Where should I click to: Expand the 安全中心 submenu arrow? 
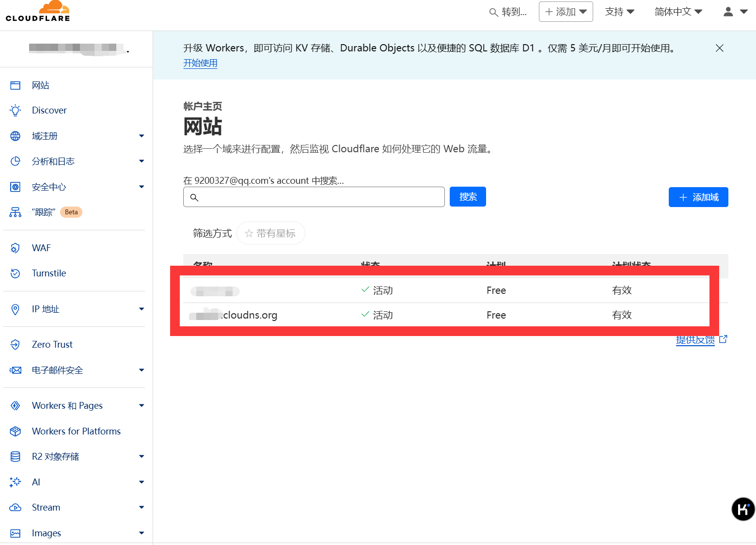[x=142, y=187]
